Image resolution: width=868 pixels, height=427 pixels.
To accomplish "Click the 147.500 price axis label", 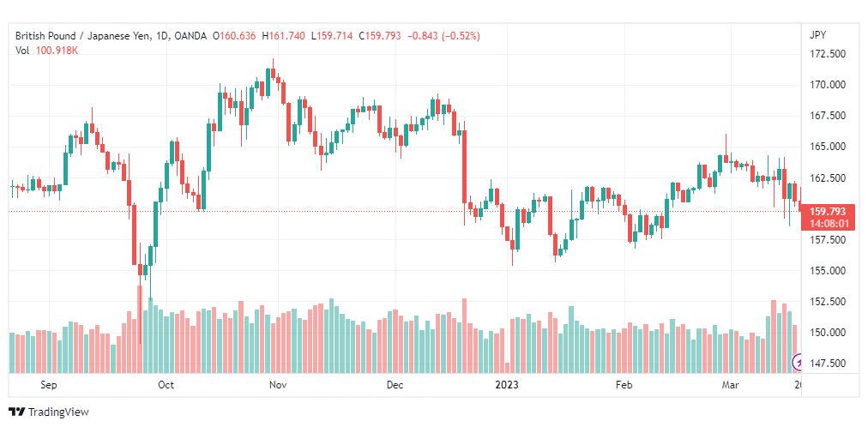I will tap(828, 364).
